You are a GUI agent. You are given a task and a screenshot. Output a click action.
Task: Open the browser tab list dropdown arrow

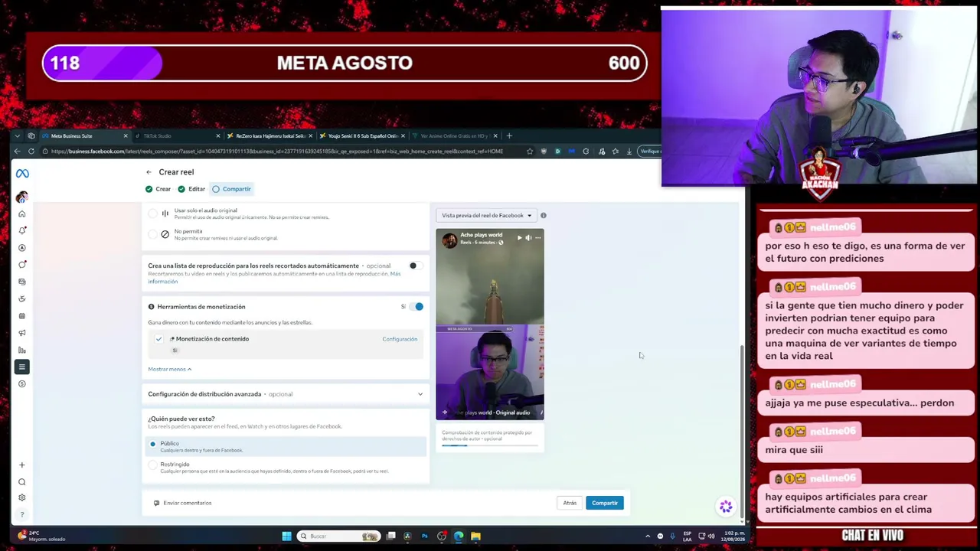17,136
